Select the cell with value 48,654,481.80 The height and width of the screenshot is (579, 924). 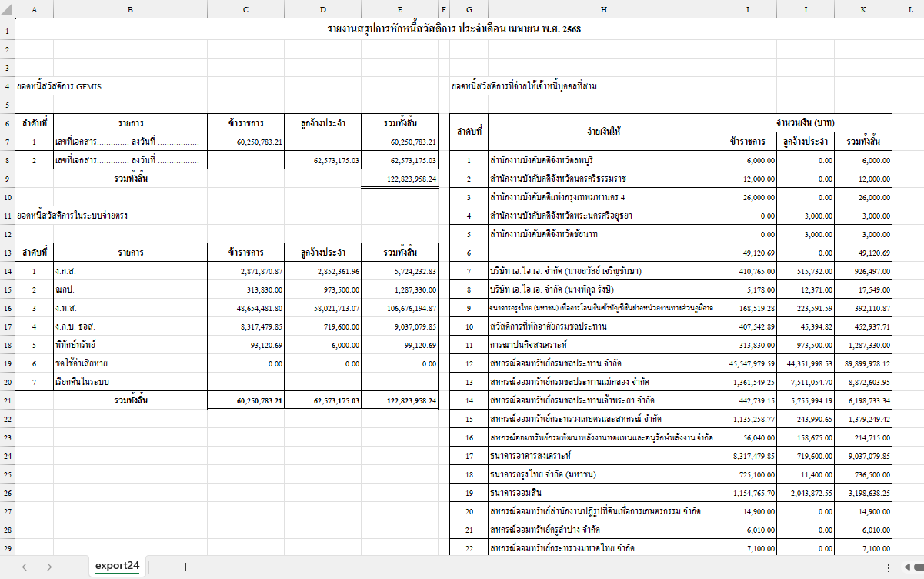(x=245, y=308)
